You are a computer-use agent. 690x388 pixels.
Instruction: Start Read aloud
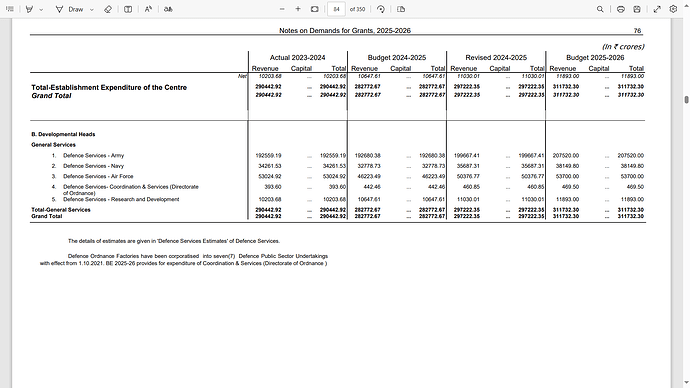click(148, 9)
